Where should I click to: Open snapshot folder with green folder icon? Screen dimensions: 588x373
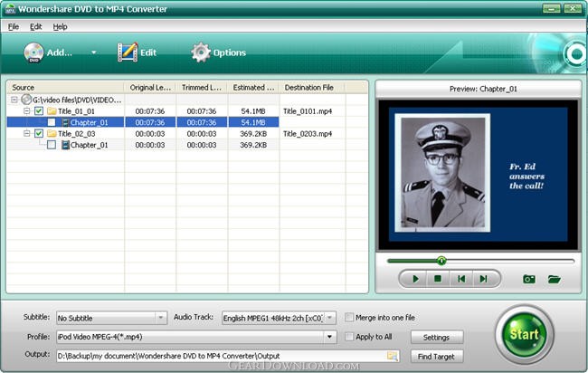click(x=554, y=279)
